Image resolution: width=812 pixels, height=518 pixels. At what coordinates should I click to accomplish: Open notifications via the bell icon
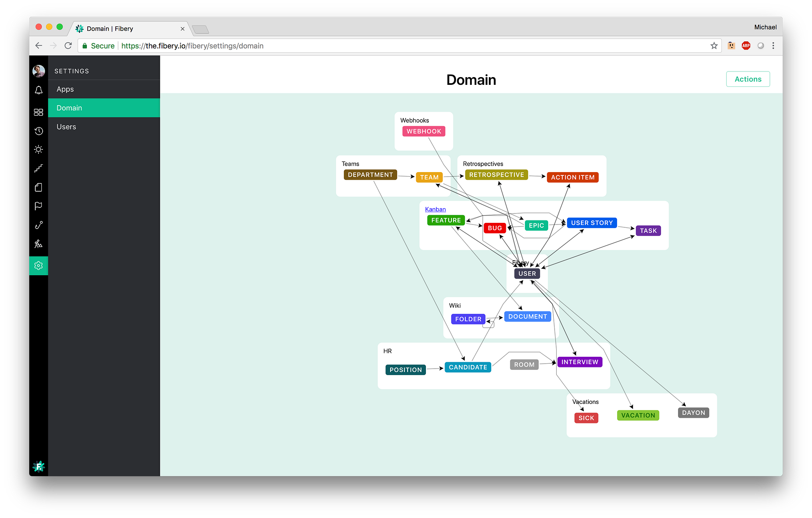pos(38,90)
